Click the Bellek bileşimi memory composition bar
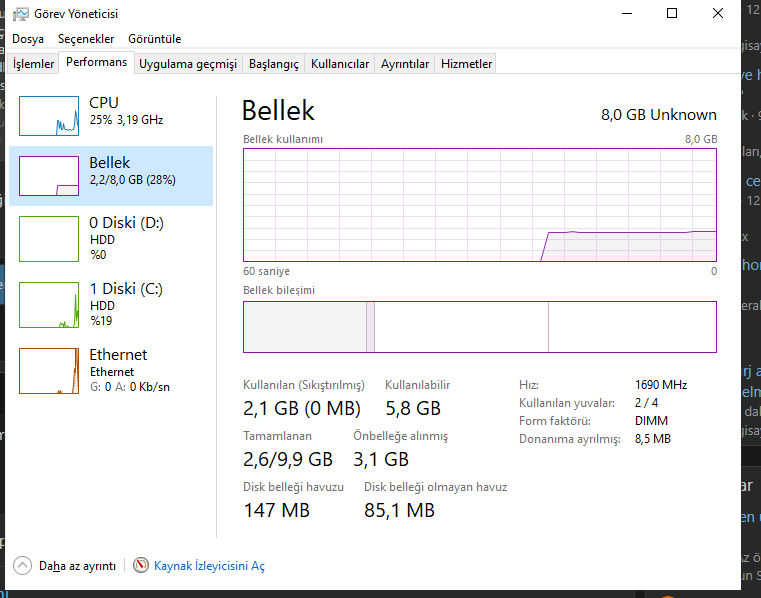This screenshot has width=761, height=598. coord(480,327)
